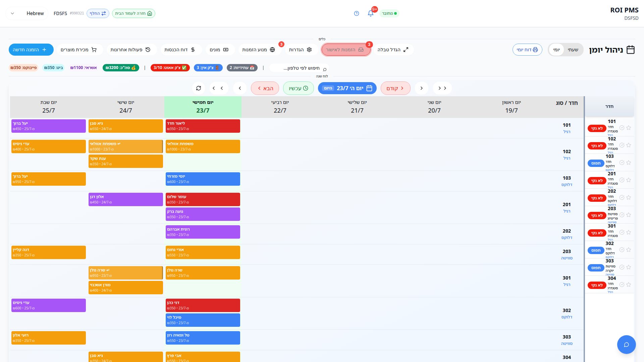The height and width of the screenshot is (362, 644).
Task: Click the search magnifier icon in phone search
Action: (324, 69)
